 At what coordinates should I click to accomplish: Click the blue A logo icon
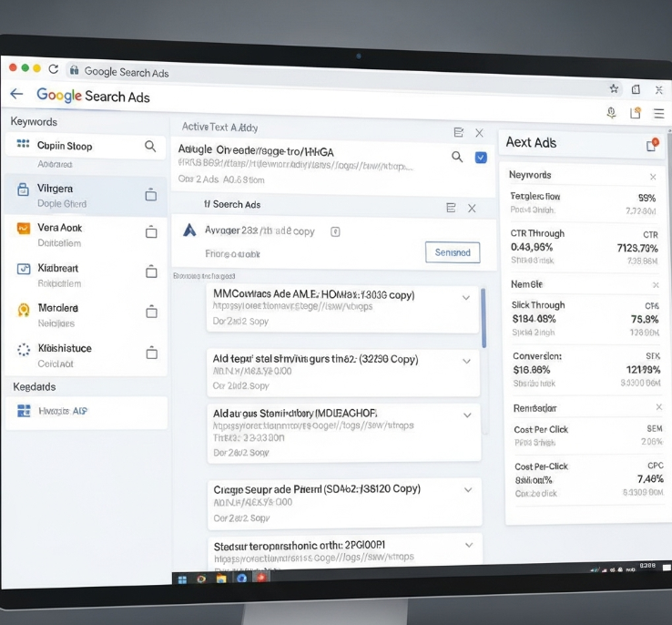[x=189, y=231]
